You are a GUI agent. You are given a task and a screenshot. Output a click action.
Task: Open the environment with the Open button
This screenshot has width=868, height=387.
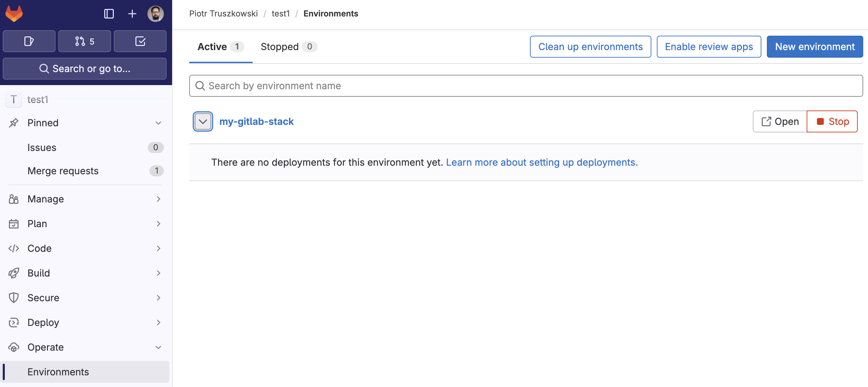(x=780, y=121)
